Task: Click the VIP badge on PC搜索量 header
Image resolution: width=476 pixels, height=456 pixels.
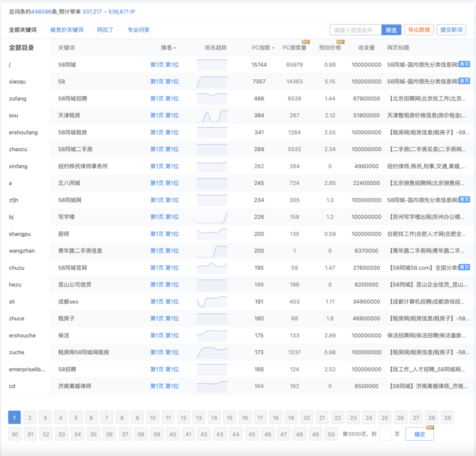Action: pyautogui.click(x=305, y=42)
